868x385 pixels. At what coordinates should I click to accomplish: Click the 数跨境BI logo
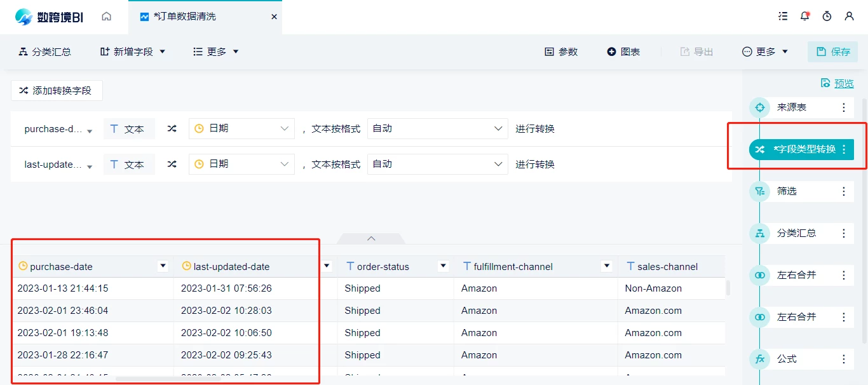(49, 17)
